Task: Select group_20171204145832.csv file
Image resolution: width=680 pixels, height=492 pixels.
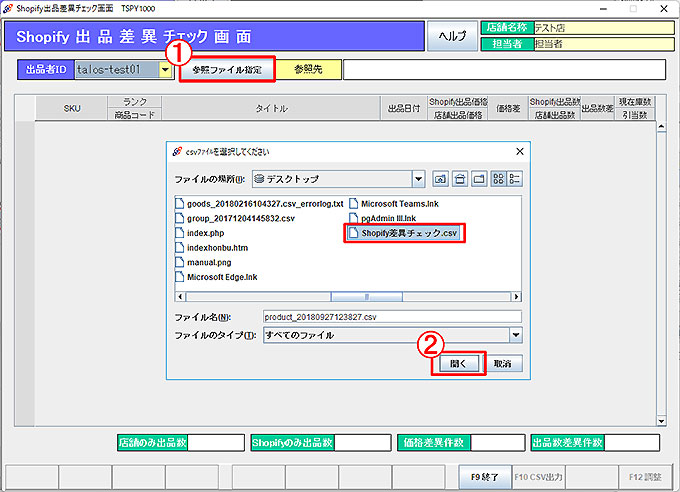Action: (235, 218)
